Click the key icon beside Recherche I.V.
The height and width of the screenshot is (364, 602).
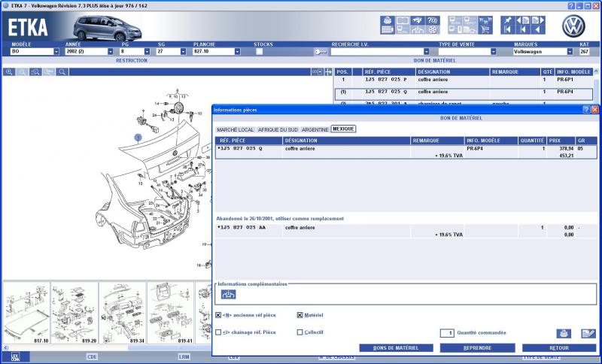point(321,52)
